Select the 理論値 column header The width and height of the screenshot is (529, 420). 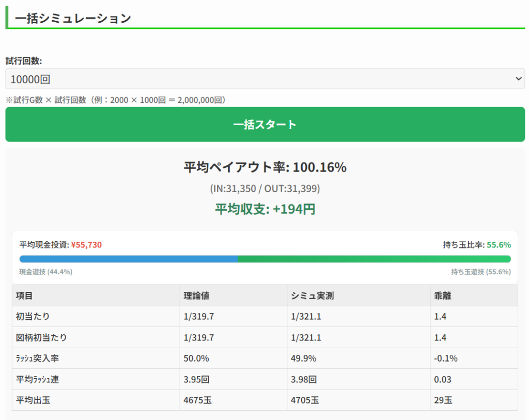point(196,295)
